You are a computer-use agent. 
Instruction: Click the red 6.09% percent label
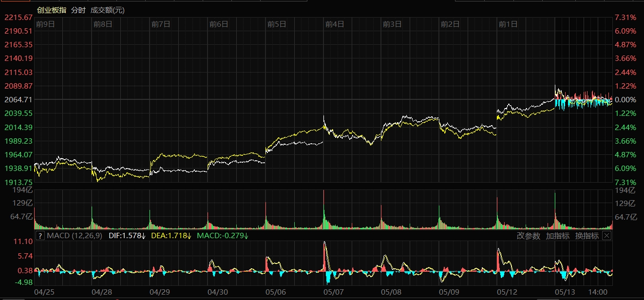[625, 31]
